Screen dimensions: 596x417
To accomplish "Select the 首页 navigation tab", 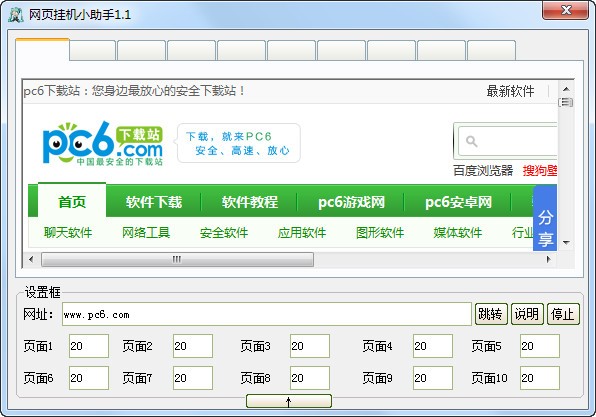I will (72, 201).
